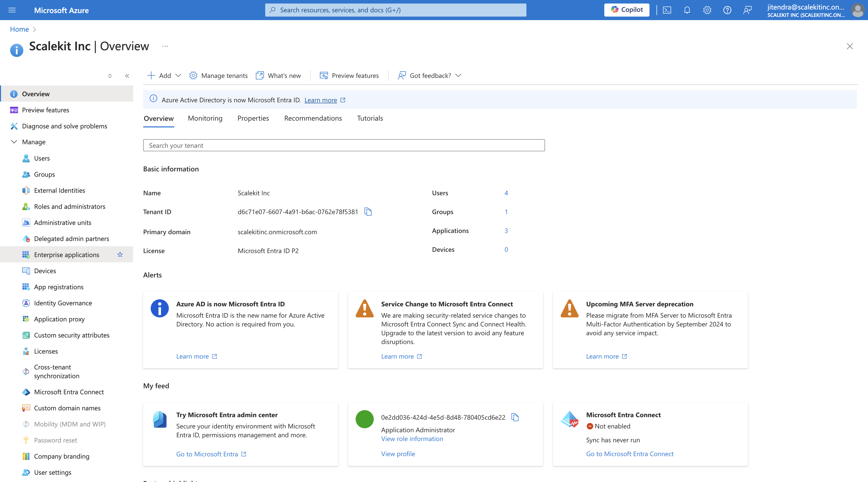Viewport: 868px width, 482px height.
Task: Open Custom domain names
Action: click(x=67, y=408)
